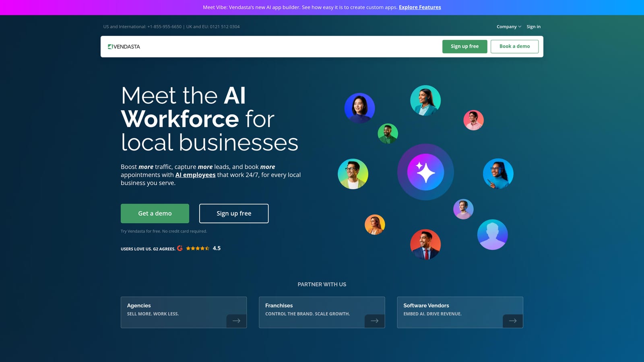Select the avatar of woman on orange circle
Screen dimensions: 644x362
click(x=375, y=224)
